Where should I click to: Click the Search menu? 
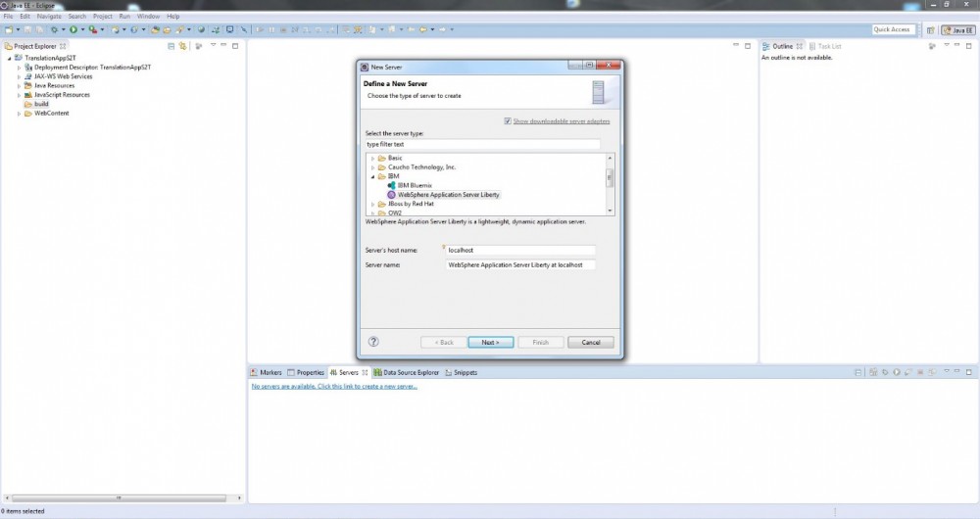click(x=76, y=17)
